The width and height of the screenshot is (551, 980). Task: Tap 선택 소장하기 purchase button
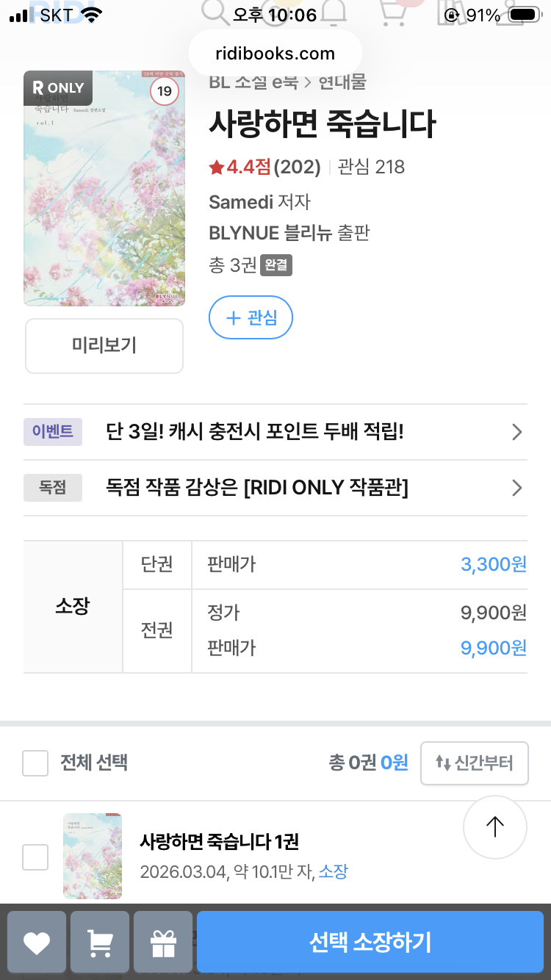tap(370, 942)
